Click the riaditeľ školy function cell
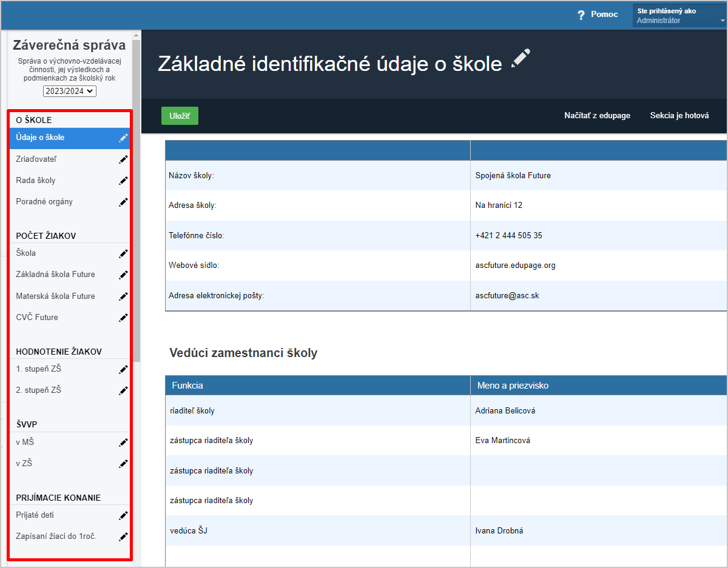Viewport: 728px width, 568px height. [318, 411]
